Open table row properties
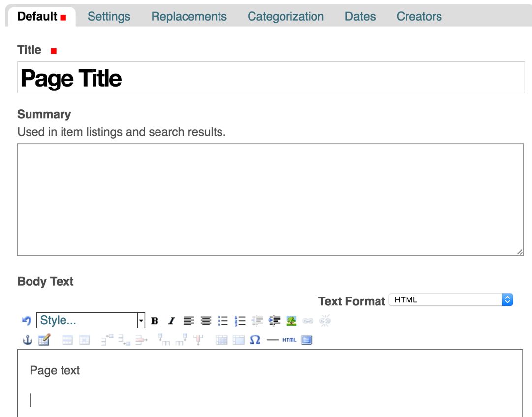Image resolution: width=532 pixels, height=417 pixels. (67, 340)
